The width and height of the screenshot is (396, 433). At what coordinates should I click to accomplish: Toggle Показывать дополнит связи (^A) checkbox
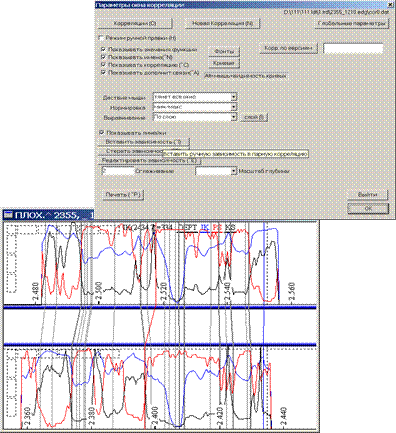coord(103,72)
